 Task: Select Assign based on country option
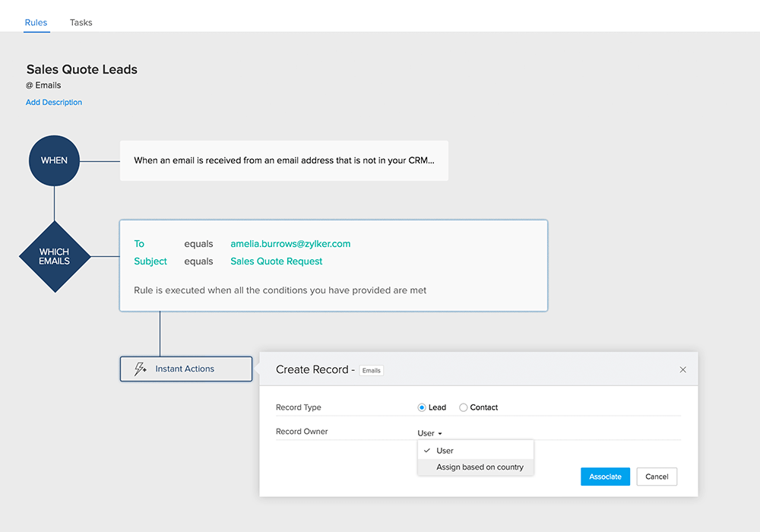(480, 467)
